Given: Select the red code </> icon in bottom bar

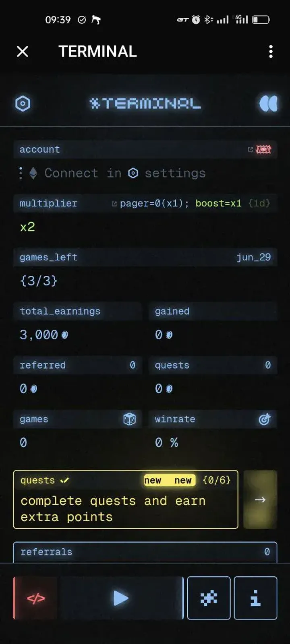Looking at the screenshot, I should click(x=35, y=598).
